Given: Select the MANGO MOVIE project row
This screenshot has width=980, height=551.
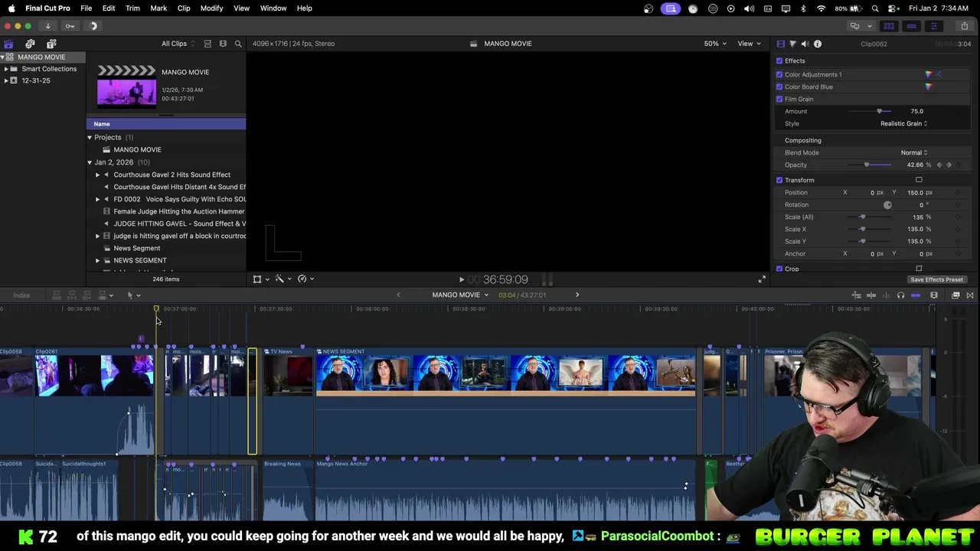Looking at the screenshot, I should pos(137,150).
